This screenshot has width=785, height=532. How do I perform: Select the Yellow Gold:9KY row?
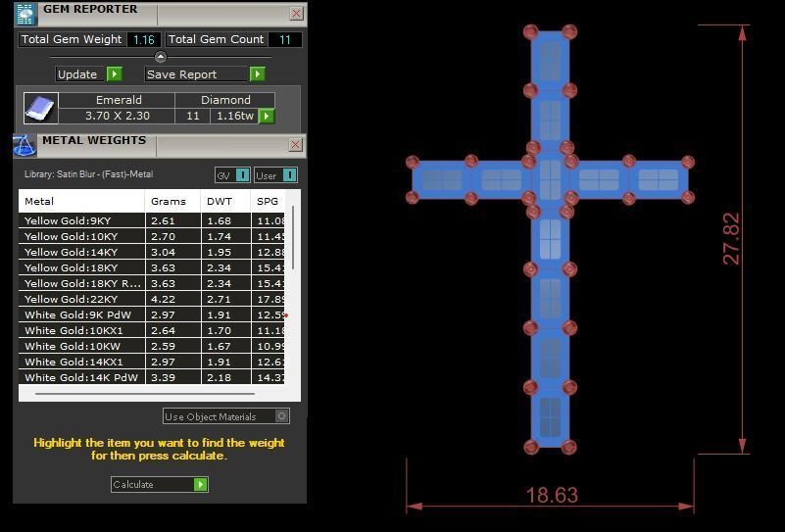click(x=152, y=220)
